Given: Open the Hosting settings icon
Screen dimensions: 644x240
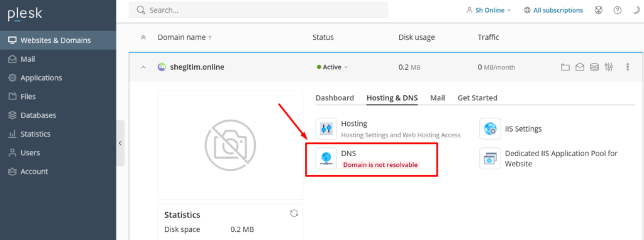Looking at the screenshot, I should point(326,129).
